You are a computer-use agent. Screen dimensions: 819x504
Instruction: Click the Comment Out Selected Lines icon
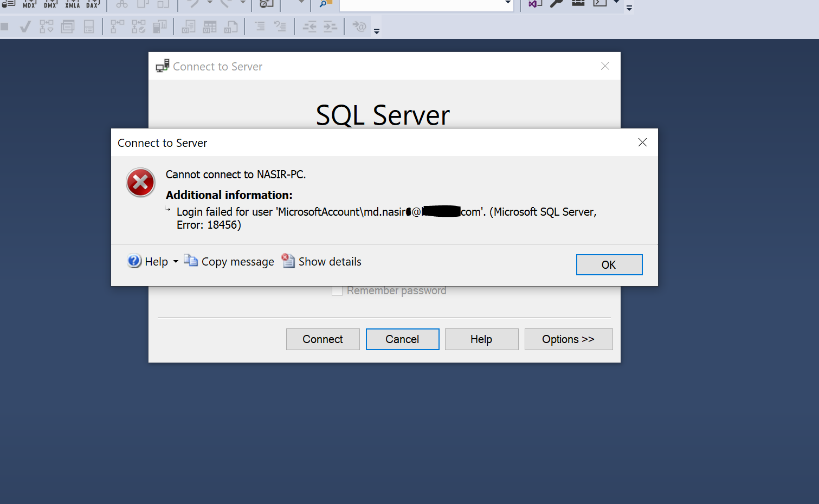click(x=260, y=26)
